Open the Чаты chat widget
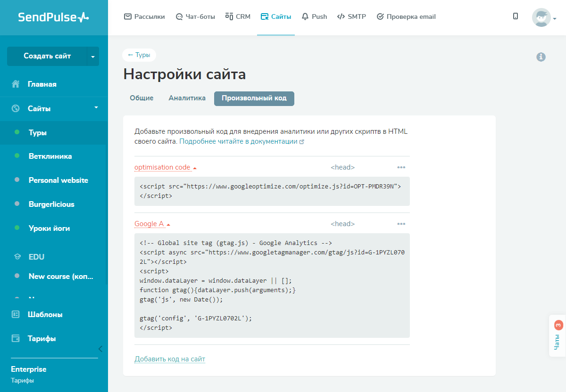Viewport: 566px width, 392px height. pos(558,335)
